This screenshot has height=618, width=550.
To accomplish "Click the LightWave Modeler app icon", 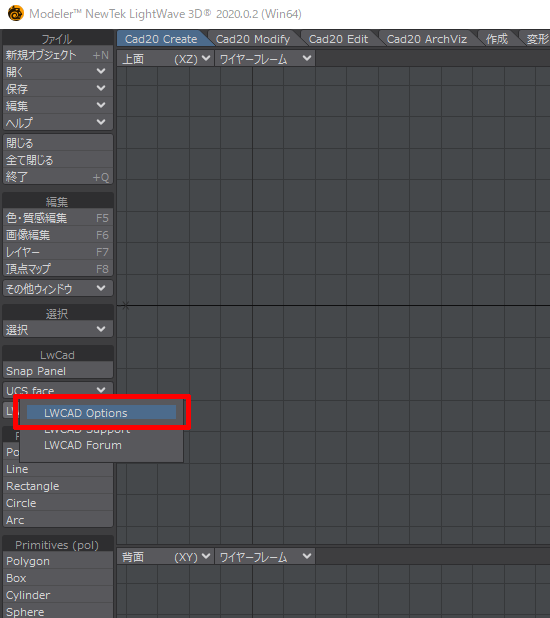I will (x=16, y=13).
